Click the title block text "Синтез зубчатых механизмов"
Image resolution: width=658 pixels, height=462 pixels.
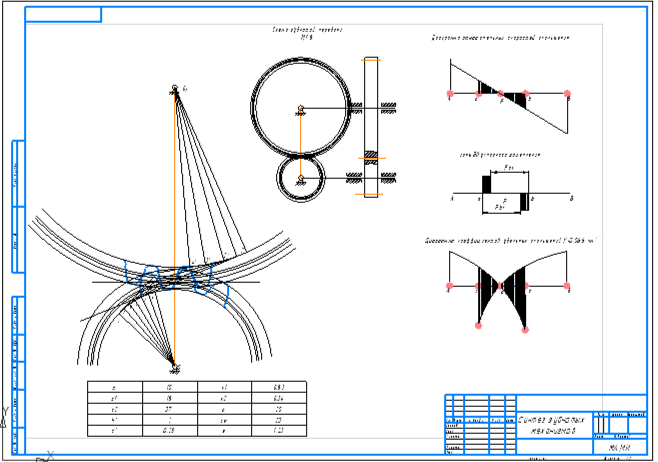point(551,425)
